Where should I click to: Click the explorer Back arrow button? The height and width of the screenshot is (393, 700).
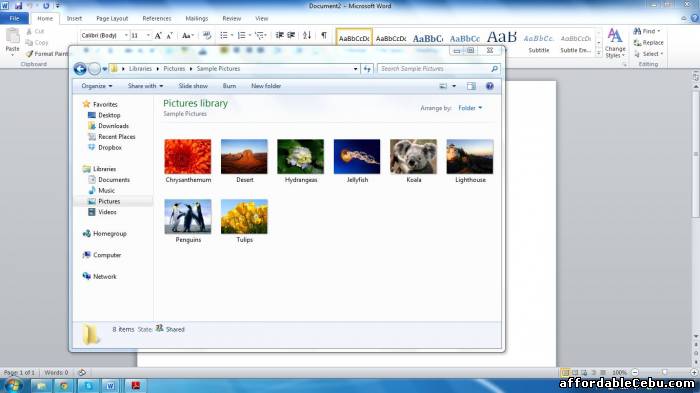[80, 69]
